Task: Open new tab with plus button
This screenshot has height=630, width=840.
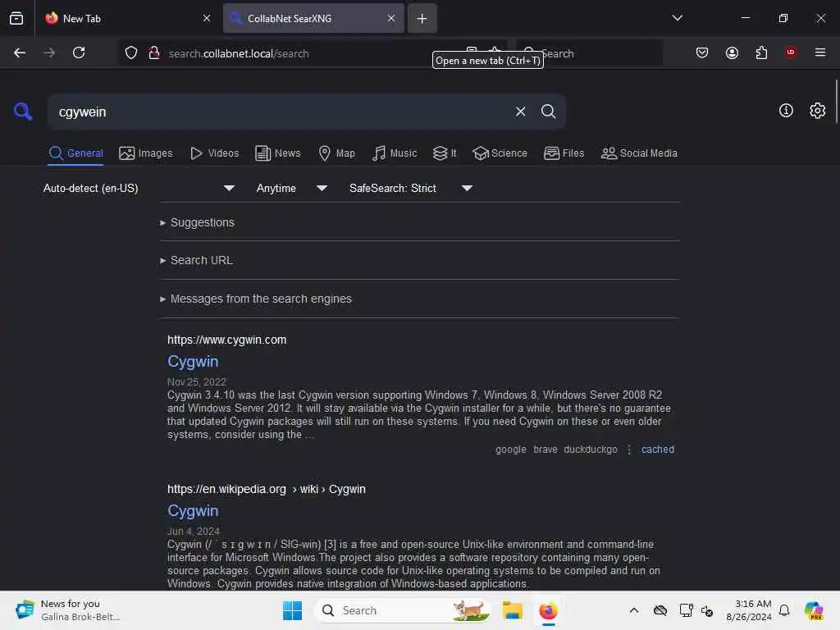Action: click(422, 18)
